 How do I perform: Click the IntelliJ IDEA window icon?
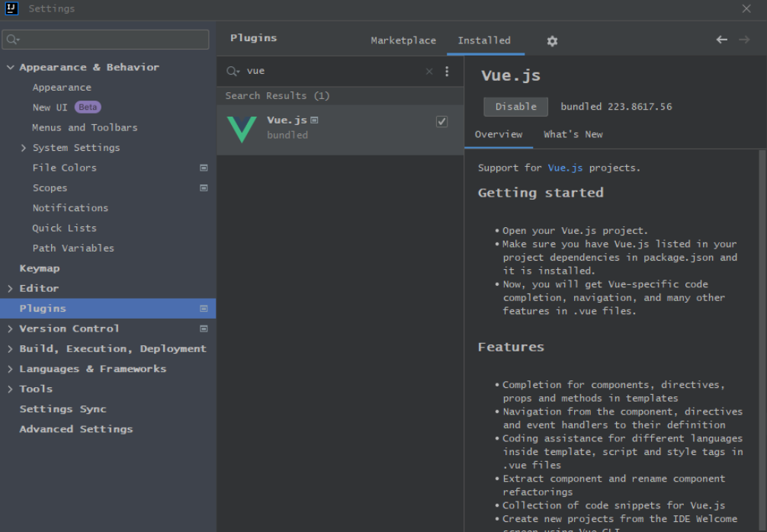(11, 8)
